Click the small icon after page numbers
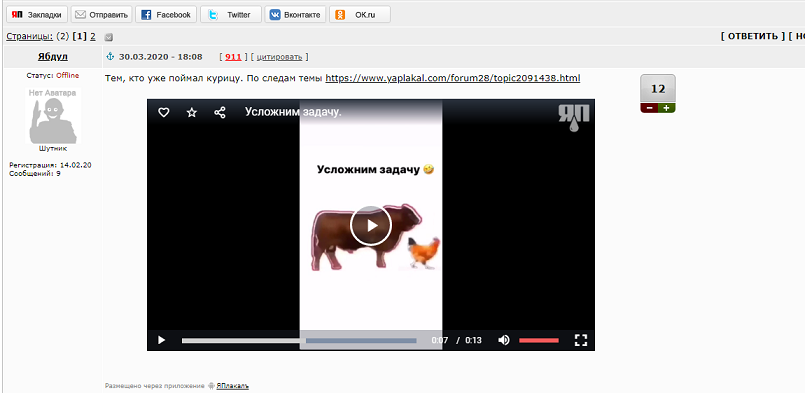 pos(108,37)
